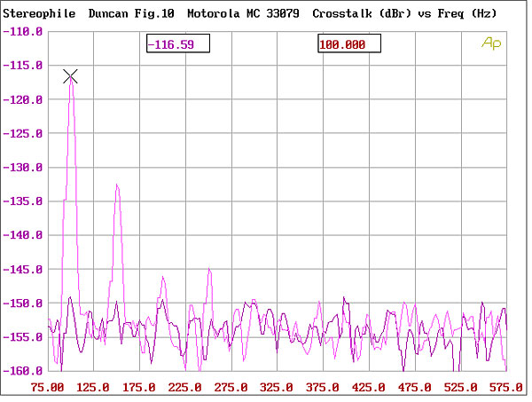
Task: Click the 75.00 x-axis label
Action: point(48,388)
